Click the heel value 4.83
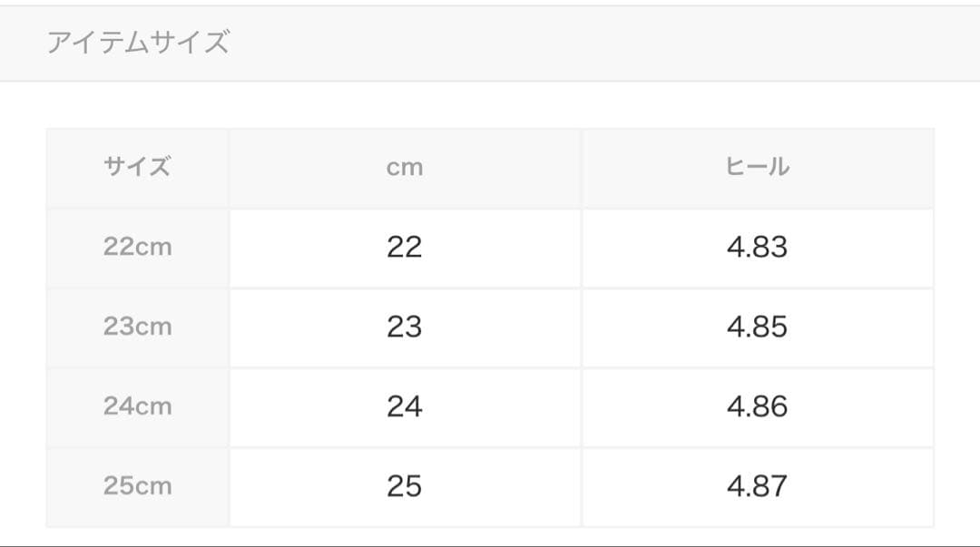The width and height of the screenshot is (980, 547). 758,247
